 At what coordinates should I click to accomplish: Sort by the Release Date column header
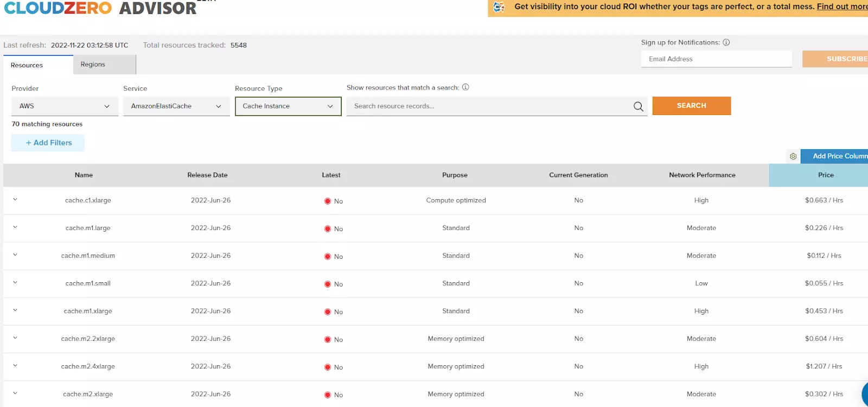coord(207,175)
